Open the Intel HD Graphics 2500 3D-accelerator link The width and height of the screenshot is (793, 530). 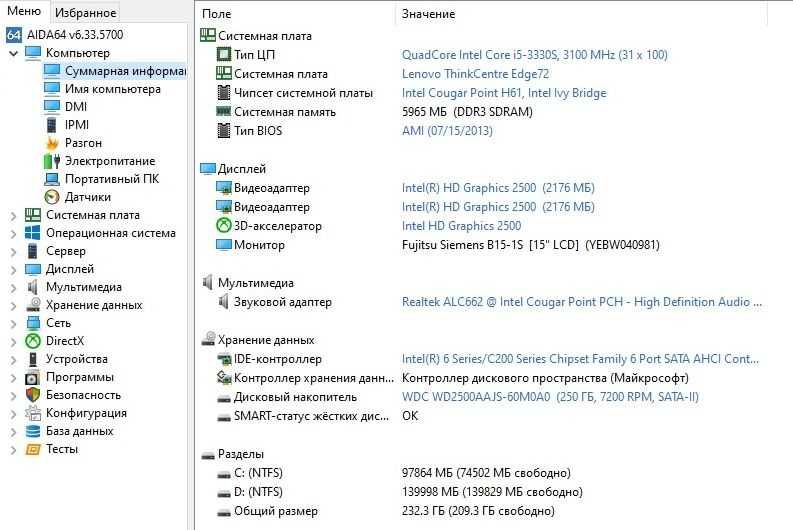pyautogui.click(x=461, y=226)
